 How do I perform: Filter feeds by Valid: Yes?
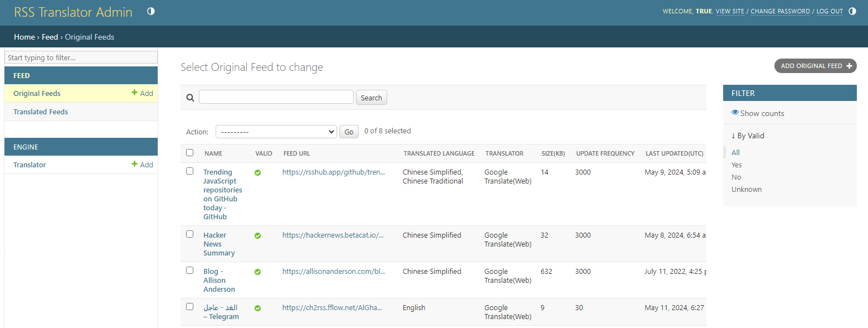click(737, 165)
